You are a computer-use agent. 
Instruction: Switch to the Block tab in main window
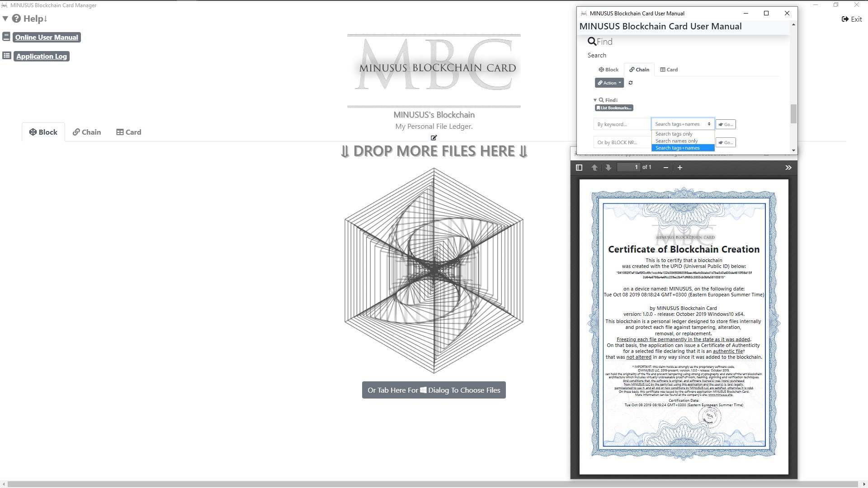[x=43, y=132]
